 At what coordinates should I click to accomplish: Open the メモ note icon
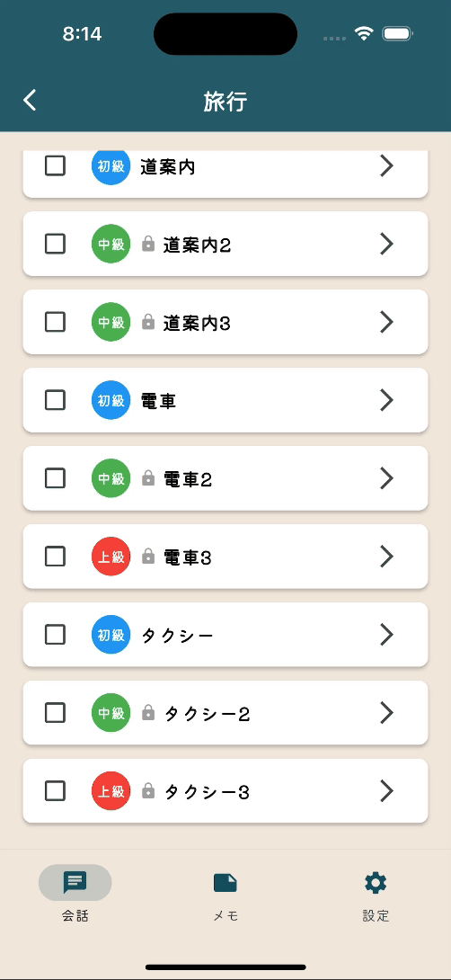[x=225, y=883]
